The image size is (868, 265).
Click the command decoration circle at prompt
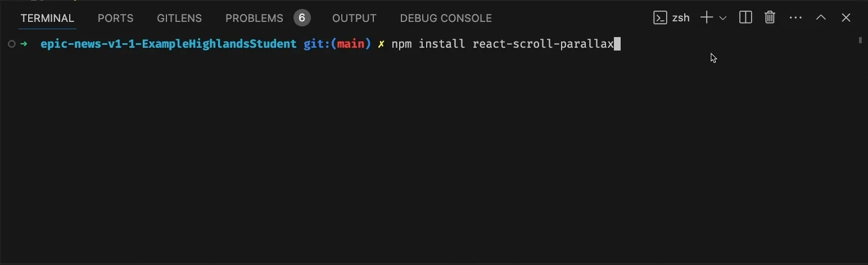pyautogui.click(x=12, y=44)
